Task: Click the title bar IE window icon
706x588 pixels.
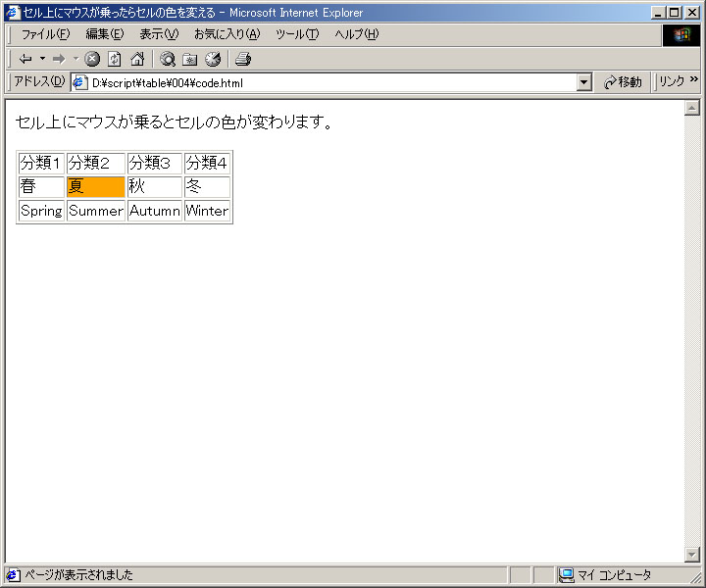Action: [x=14, y=12]
